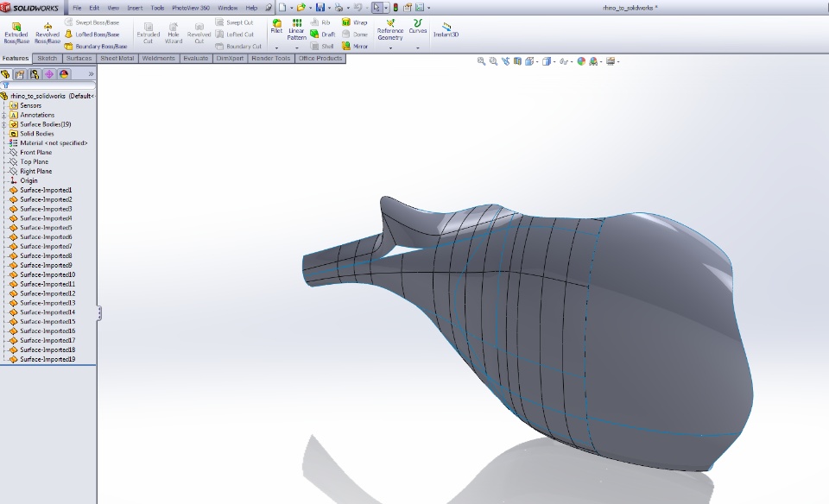Image resolution: width=829 pixels, height=504 pixels.
Task: Open dropdown under Linear Pattern
Action: (296, 48)
